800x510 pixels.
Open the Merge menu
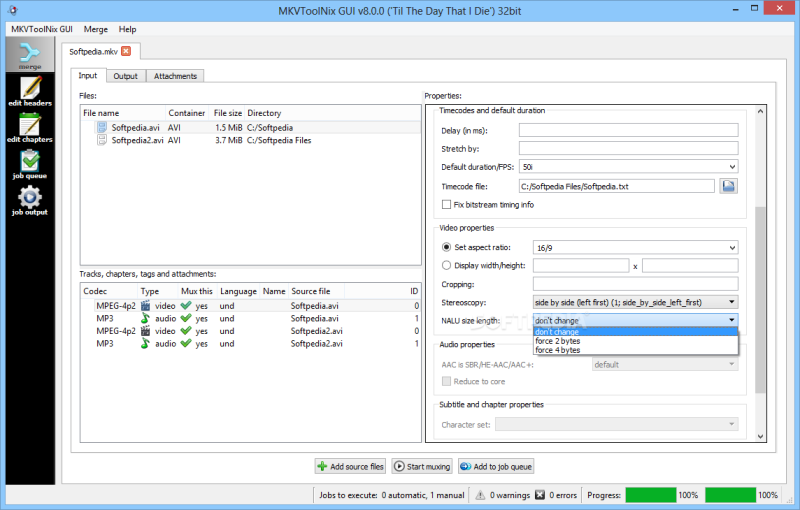pos(96,29)
